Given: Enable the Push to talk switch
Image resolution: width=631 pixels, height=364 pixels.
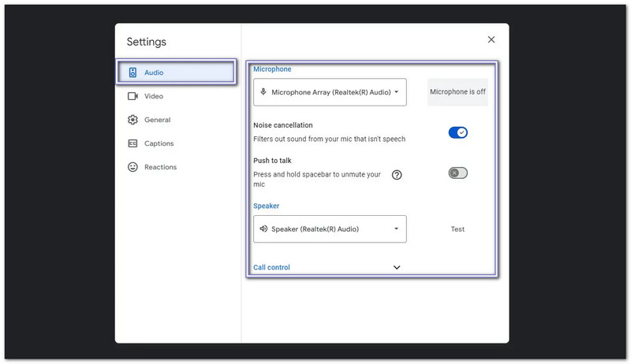Looking at the screenshot, I should click(x=458, y=173).
